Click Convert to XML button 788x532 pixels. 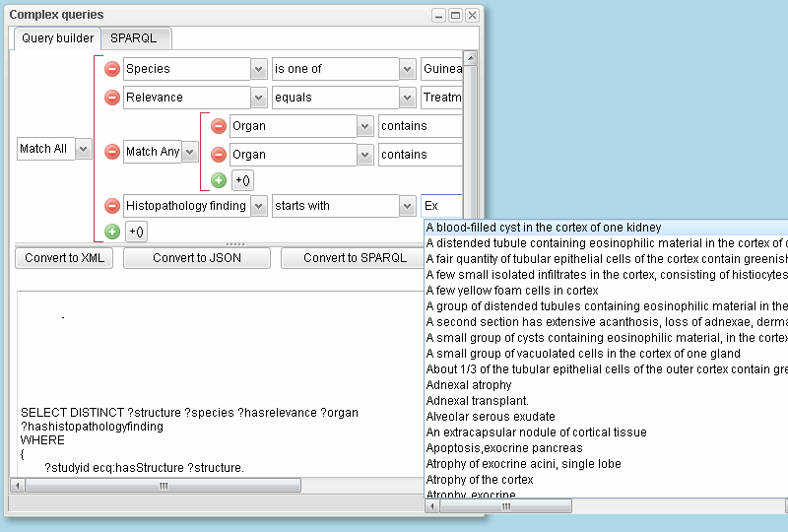point(65,258)
